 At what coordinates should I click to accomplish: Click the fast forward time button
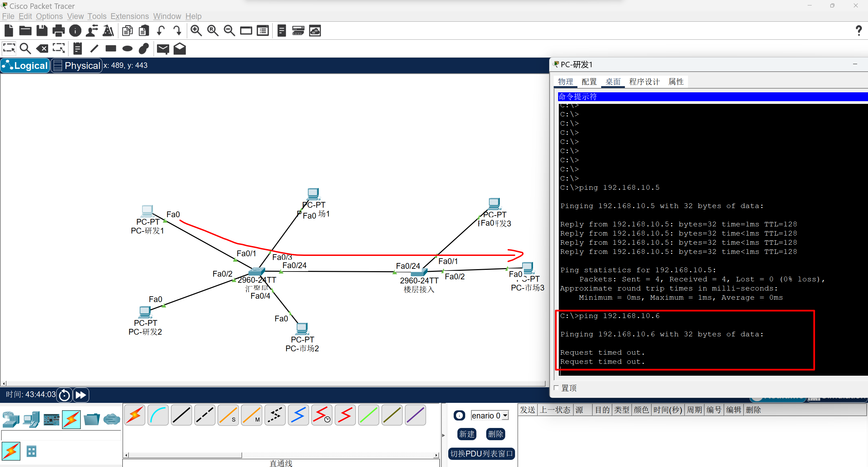(81, 395)
